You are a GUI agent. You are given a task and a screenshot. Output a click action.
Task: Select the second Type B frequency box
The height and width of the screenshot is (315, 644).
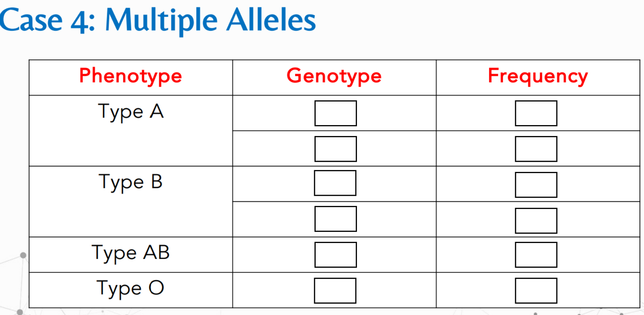(536, 221)
